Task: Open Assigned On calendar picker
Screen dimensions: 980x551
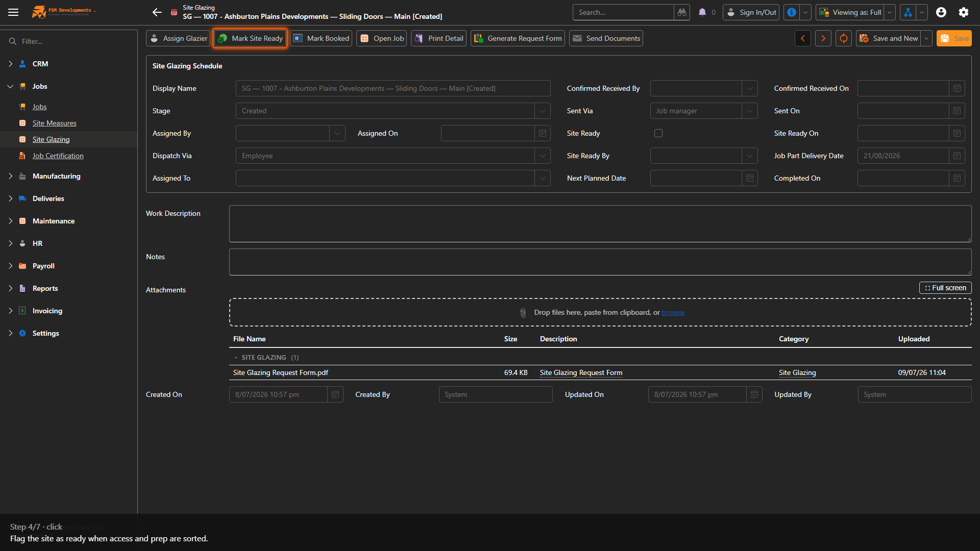Action: tap(543, 133)
